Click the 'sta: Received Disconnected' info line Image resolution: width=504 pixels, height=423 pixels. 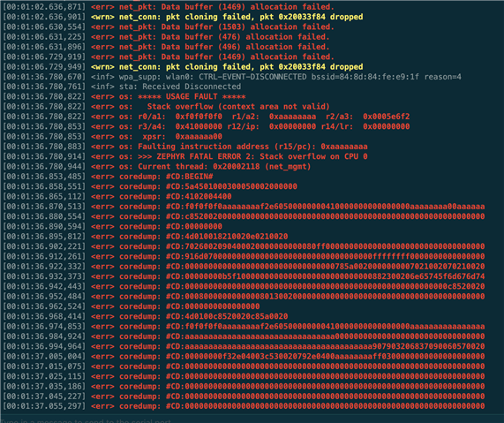(x=122, y=87)
